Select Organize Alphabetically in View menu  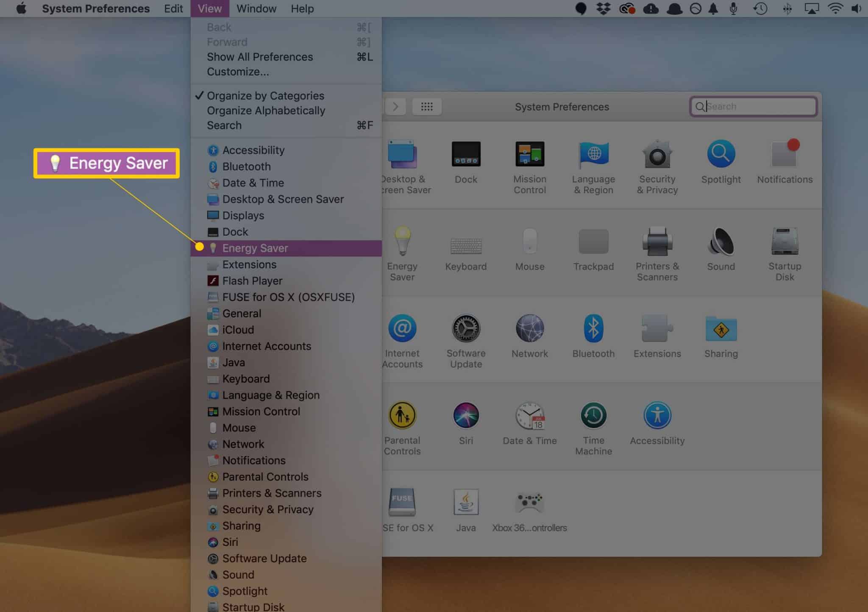(266, 111)
